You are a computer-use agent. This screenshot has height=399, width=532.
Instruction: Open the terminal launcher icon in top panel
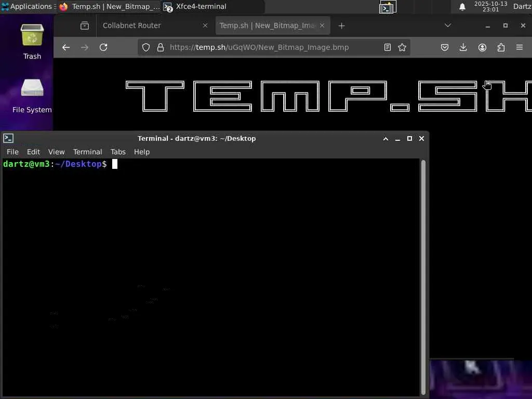(388, 7)
